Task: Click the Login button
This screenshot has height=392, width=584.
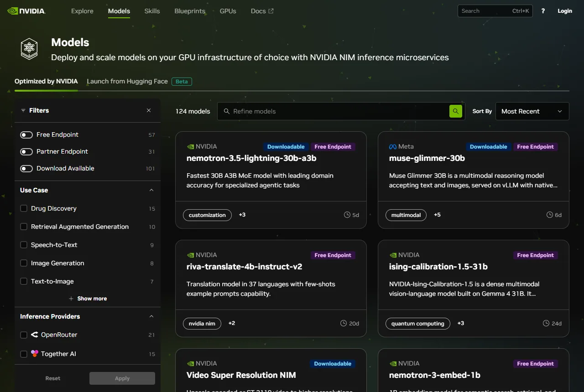Action: point(565,11)
